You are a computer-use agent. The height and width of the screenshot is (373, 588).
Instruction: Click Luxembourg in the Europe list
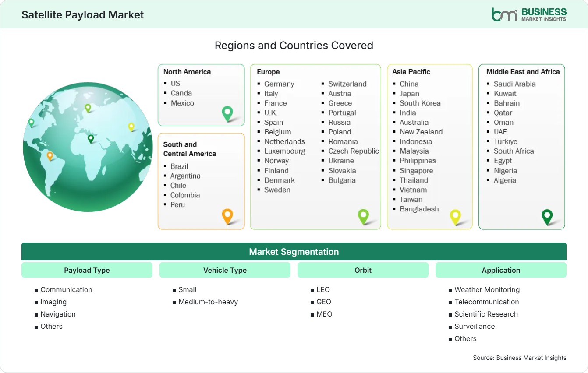click(x=285, y=151)
